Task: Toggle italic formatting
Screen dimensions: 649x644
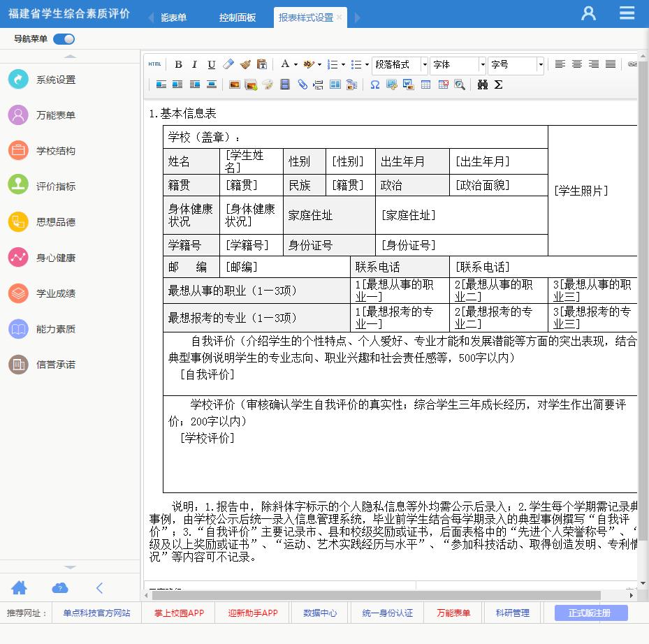Action: point(194,64)
